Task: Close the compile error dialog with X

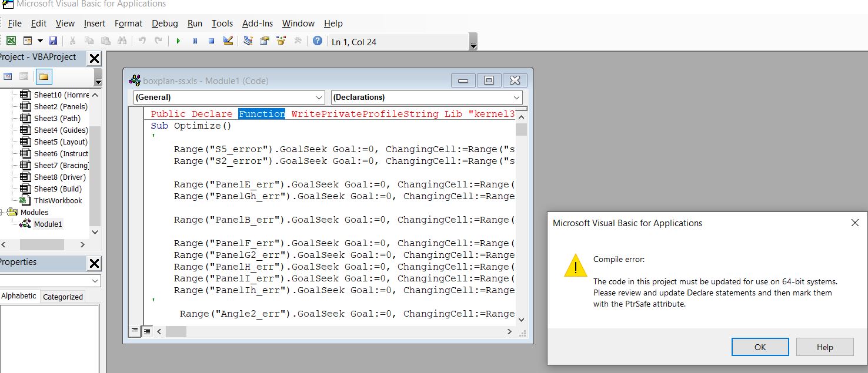Action: pos(854,223)
